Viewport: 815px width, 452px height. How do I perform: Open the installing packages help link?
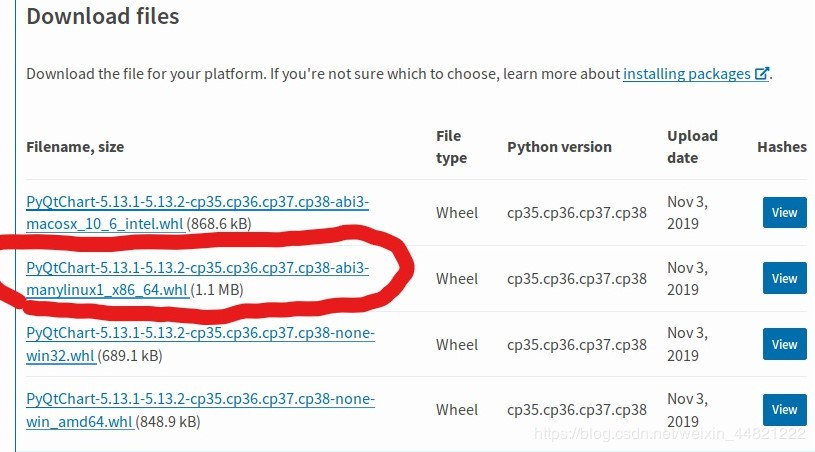[x=686, y=74]
